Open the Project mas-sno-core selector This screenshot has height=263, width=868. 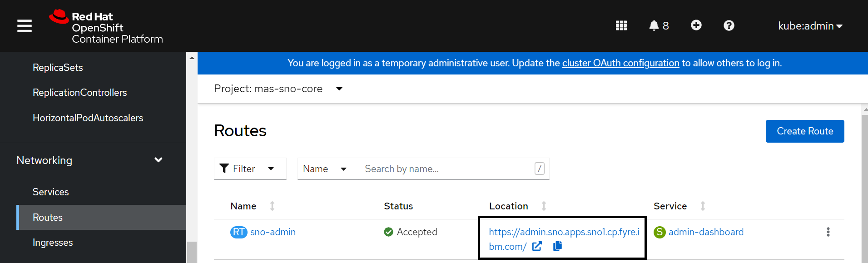[278, 89]
